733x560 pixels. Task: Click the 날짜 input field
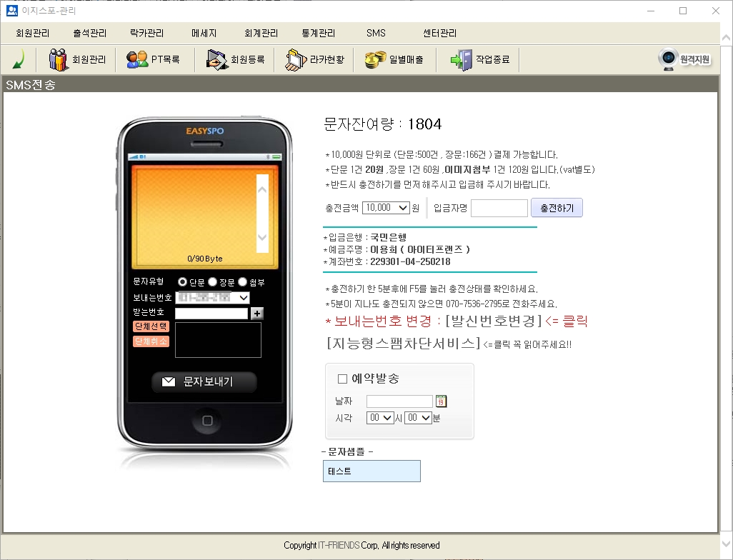[399, 401]
